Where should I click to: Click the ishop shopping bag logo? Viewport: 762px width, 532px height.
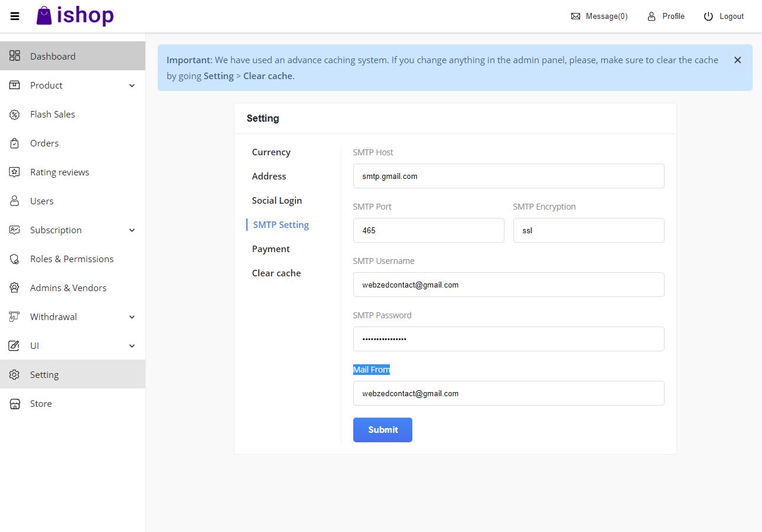[44, 16]
